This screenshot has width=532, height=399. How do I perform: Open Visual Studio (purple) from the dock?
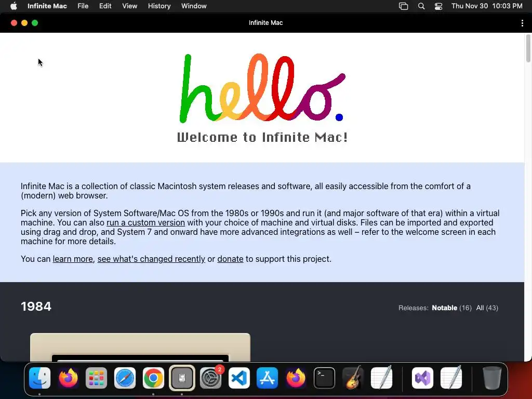[422, 378]
